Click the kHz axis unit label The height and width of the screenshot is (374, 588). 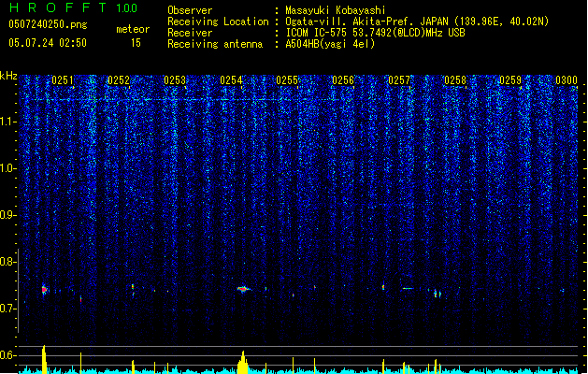(8, 76)
